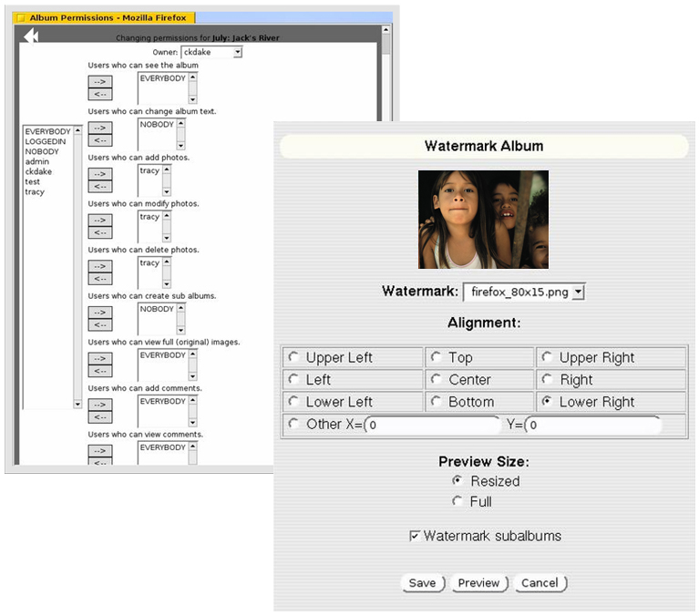Click scroll-up arrow of all-users list

[x=77, y=130]
